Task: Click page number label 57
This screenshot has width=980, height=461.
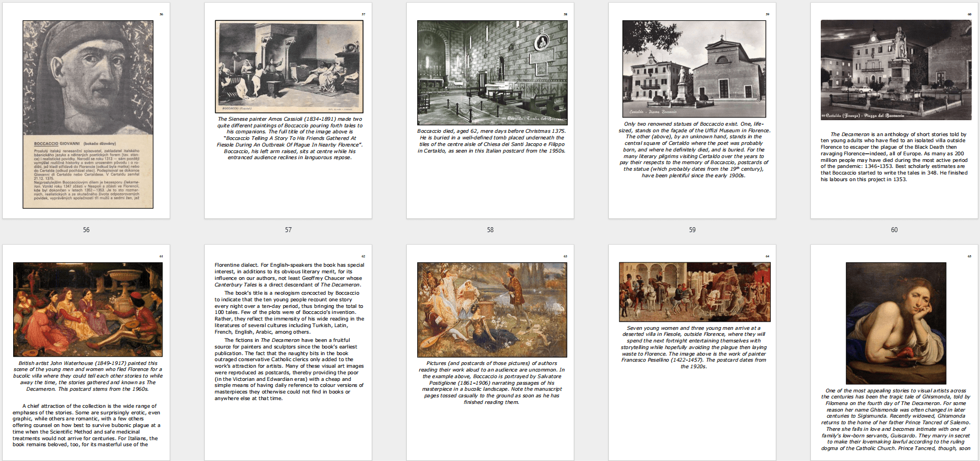Action: tap(288, 230)
